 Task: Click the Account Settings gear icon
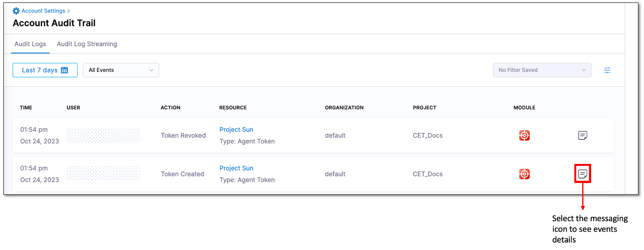[16, 11]
